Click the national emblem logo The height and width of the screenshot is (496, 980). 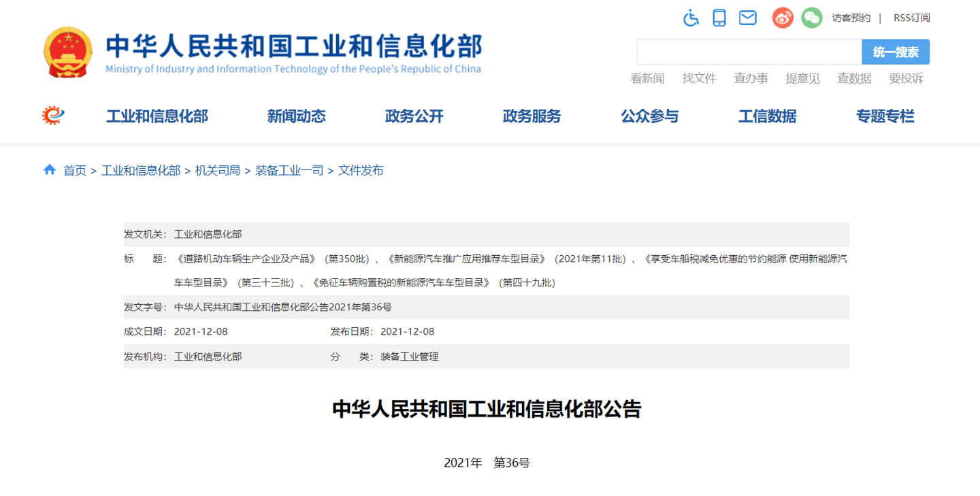tap(68, 52)
